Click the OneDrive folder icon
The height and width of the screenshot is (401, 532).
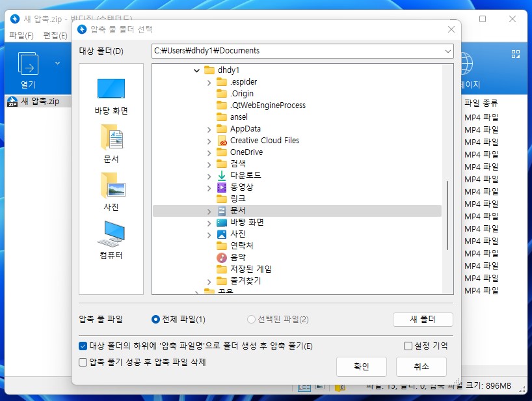point(222,152)
